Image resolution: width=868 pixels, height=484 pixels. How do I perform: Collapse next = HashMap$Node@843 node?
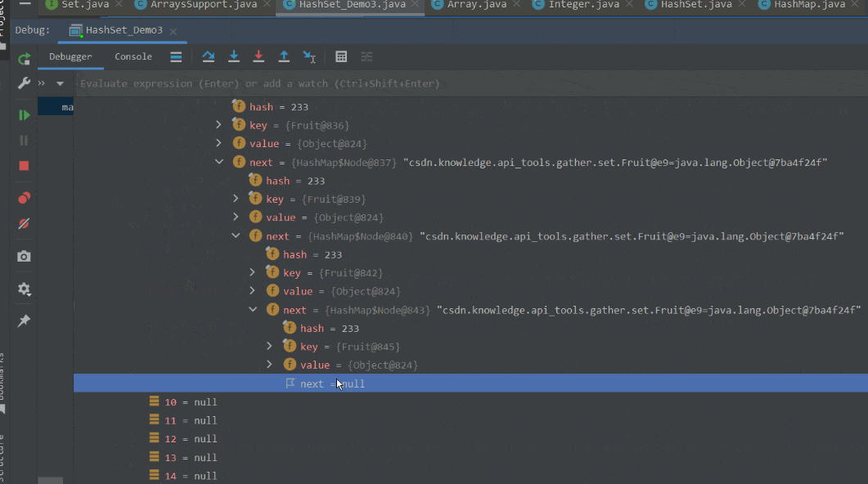pyautogui.click(x=253, y=310)
